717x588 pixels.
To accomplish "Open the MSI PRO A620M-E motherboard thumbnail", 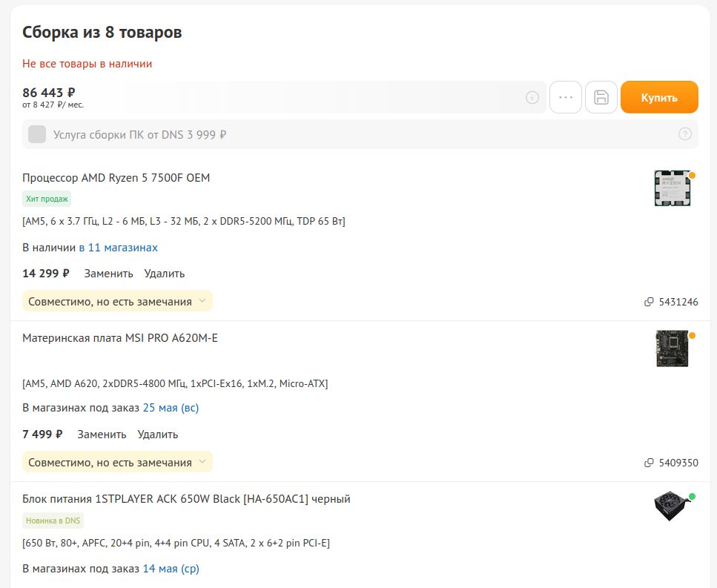I will 673,348.
